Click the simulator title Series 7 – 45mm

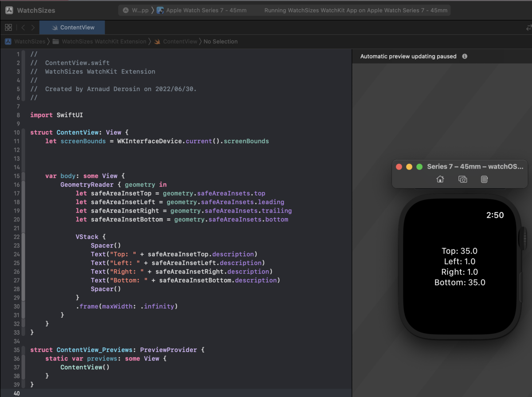475,167
